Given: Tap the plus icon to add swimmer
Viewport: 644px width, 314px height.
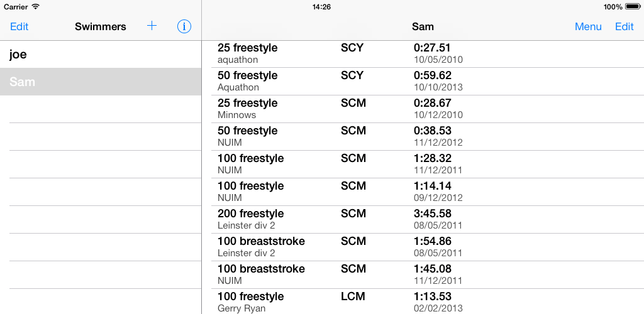Looking at the screenshot, I should [152, 26].
